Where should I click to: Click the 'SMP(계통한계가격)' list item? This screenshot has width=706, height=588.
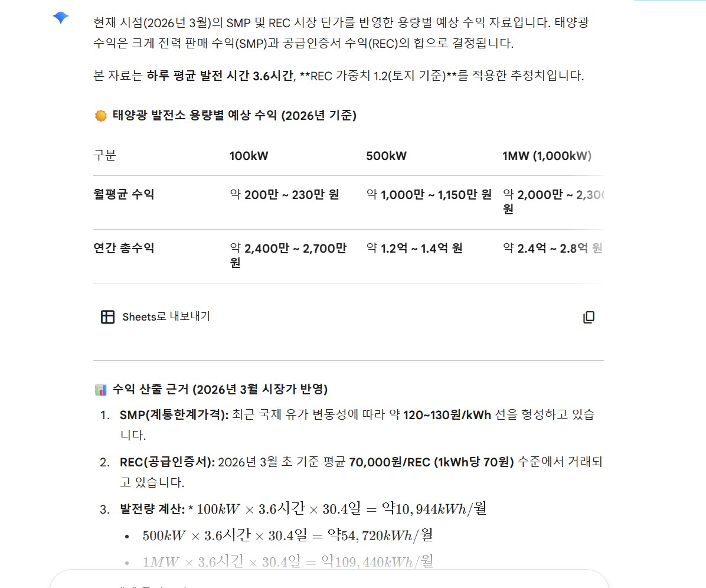[174, 415]
